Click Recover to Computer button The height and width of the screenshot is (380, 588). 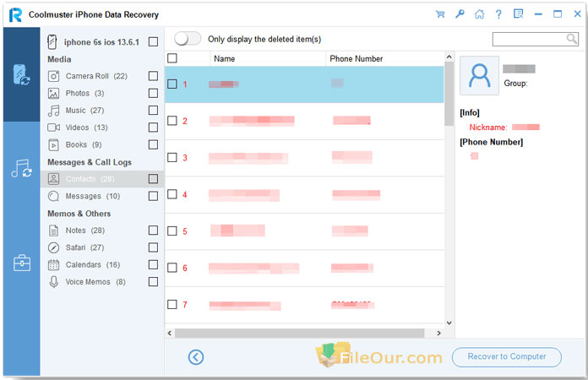507,356
